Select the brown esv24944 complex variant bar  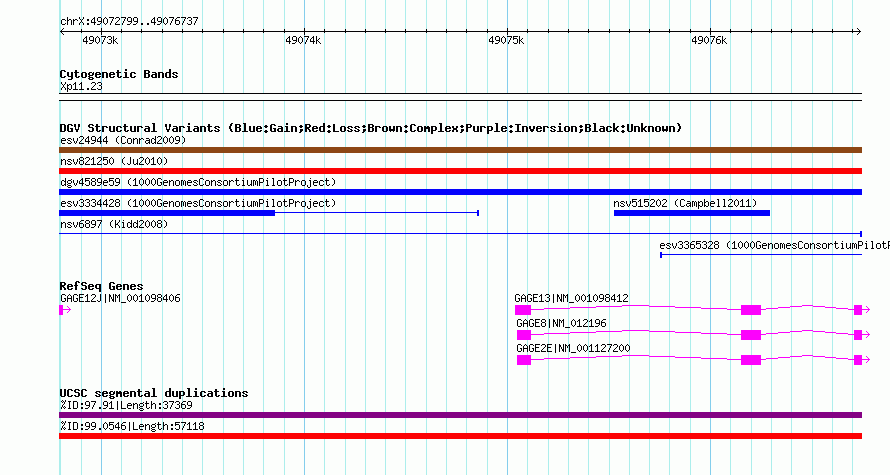click(460, 150)
